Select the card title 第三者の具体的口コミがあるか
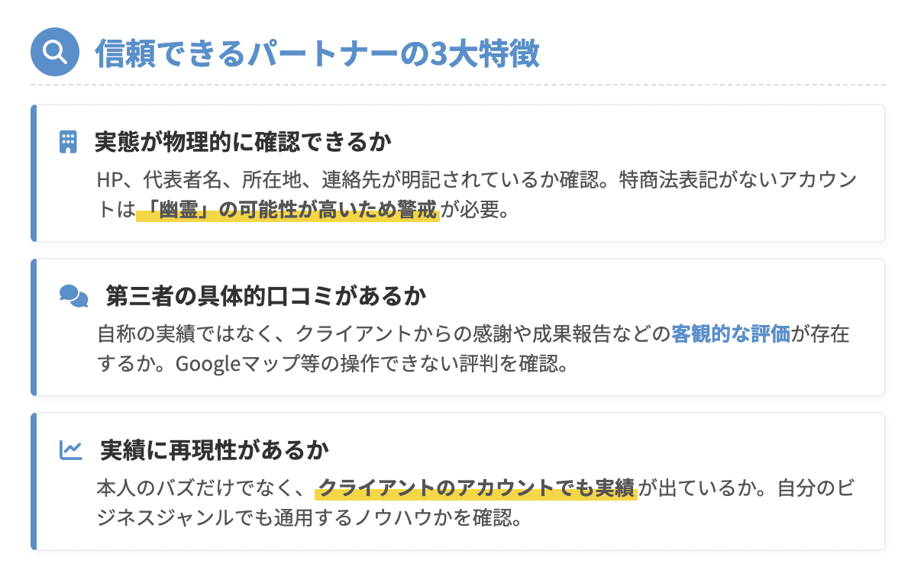The height and width of the screenshot is (586, 924). (x=266, y=296)
